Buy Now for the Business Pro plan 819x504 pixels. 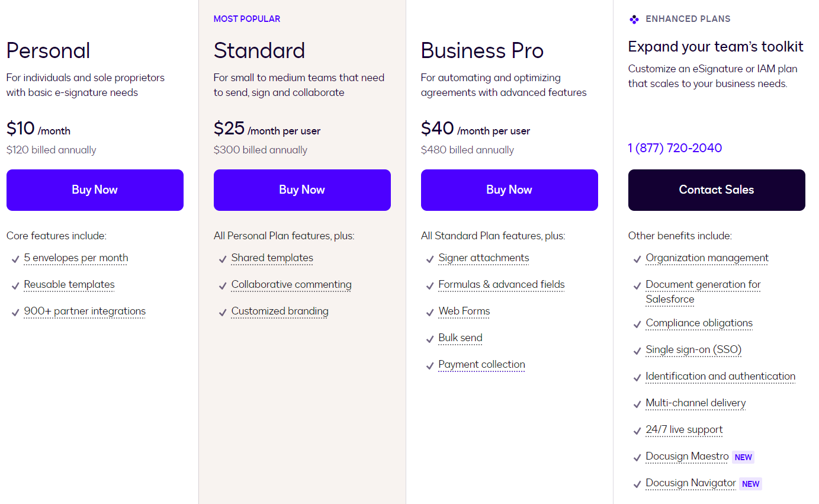pos(509,190)
